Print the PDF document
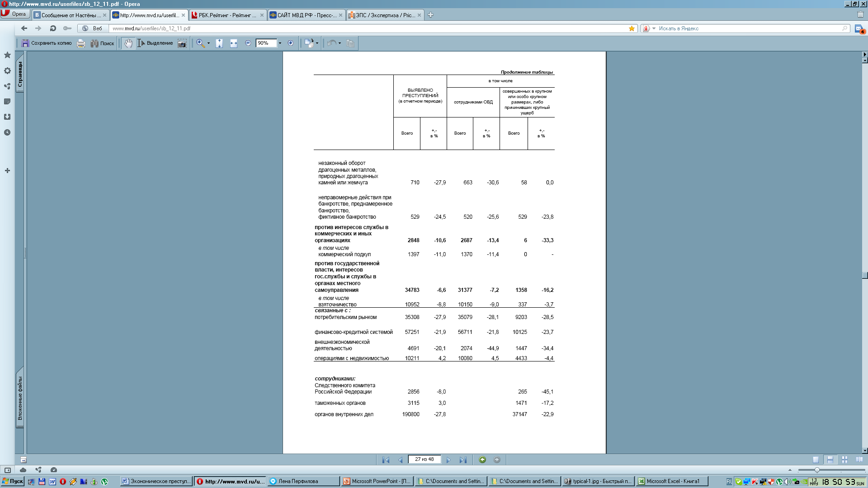868x488 pixels. click(x=81, y=43)
